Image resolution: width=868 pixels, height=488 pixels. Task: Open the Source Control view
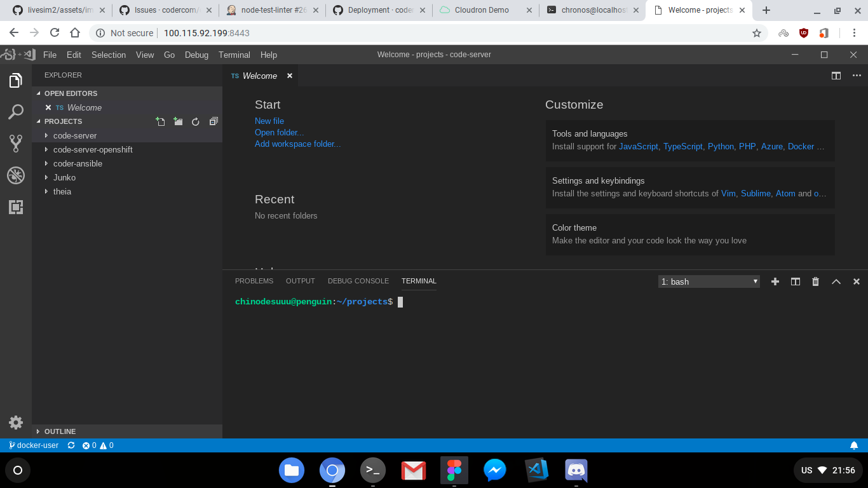coord(15,143)
